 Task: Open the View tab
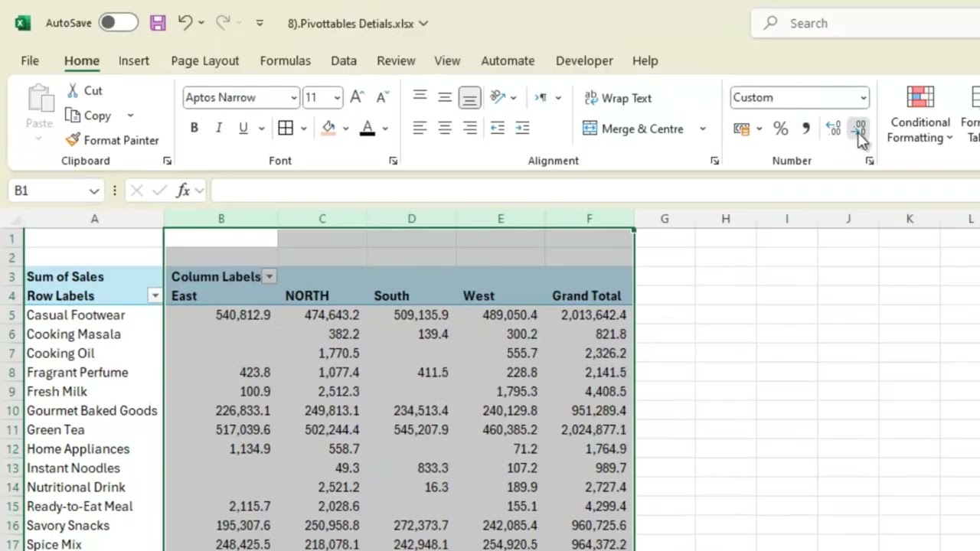click(447, 60)
